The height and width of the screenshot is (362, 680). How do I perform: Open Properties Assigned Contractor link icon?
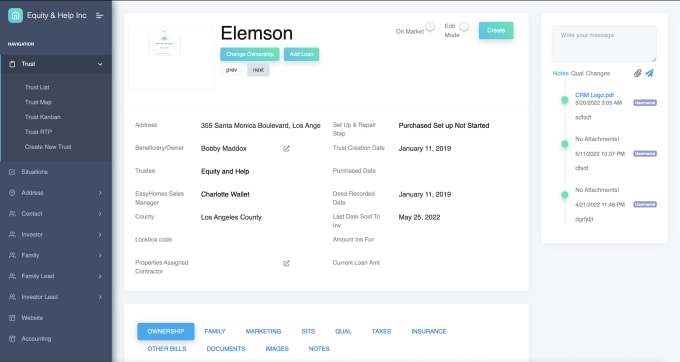tap(286, 263)
